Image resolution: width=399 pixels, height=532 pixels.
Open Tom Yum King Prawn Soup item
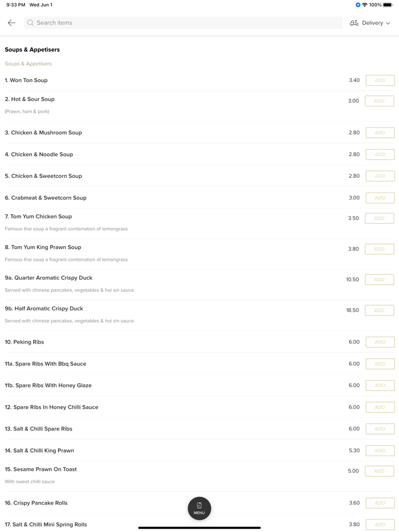(43, 247)
